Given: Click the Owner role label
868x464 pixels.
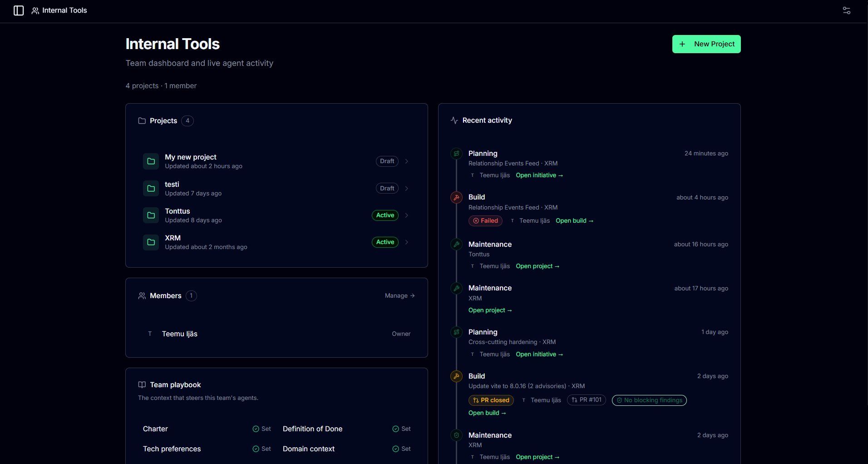Looking at the screenshot, I should pos(401,334).
